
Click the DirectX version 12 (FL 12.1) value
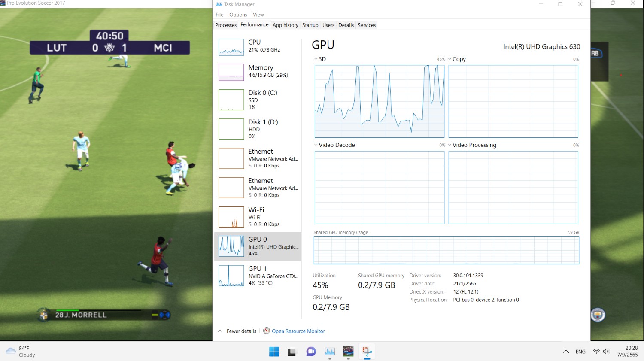point(466,292)
